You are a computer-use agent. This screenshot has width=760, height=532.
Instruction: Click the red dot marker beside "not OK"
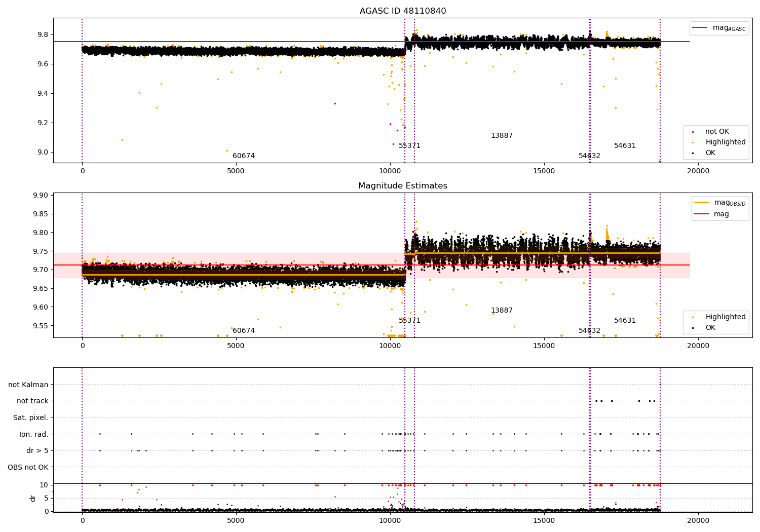[x=693, y=132]
